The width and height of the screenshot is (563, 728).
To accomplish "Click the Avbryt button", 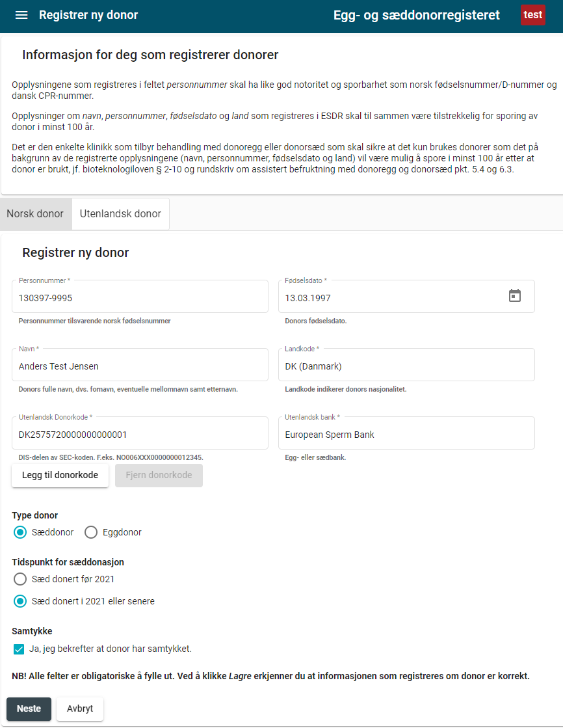I will point(80,708).
